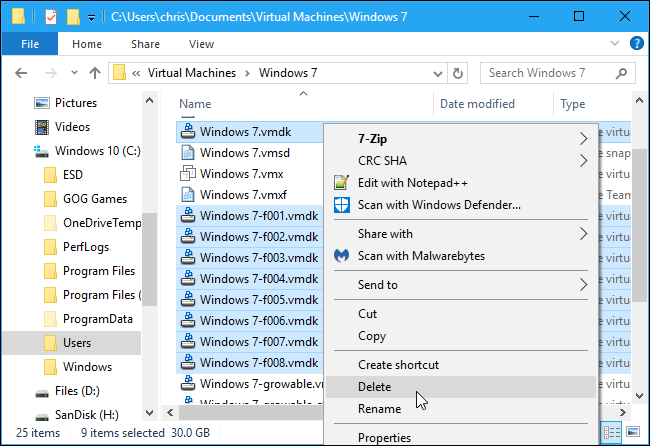Switch to the Share ribbon tab
Screen dimensions: 650x446
(146, 44)
